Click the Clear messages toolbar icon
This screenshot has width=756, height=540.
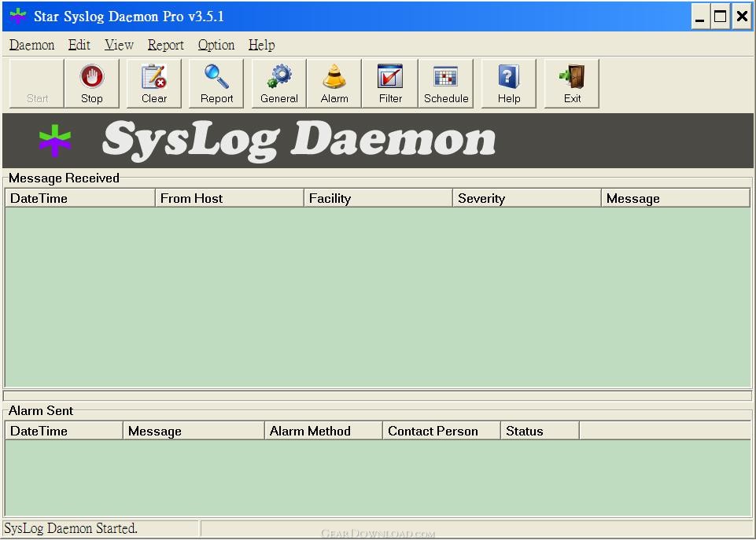pos(154,83)
